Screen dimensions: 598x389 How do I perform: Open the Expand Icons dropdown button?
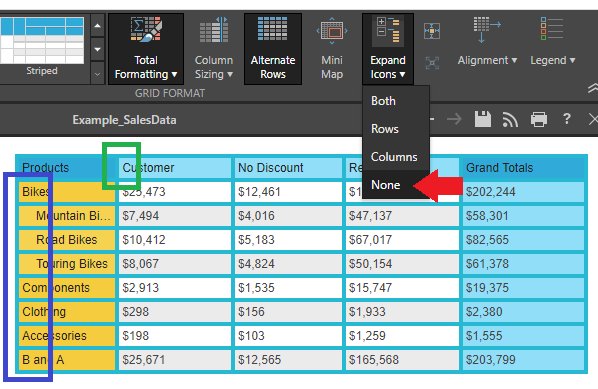(x=388, y=49)
